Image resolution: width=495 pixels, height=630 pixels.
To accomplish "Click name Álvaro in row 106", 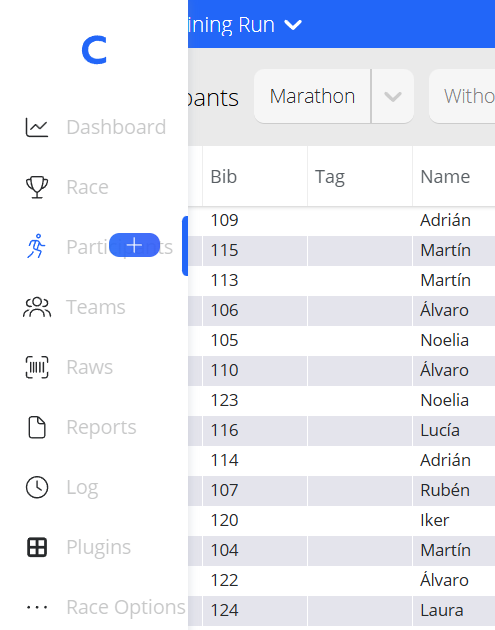I will (444, 310).
